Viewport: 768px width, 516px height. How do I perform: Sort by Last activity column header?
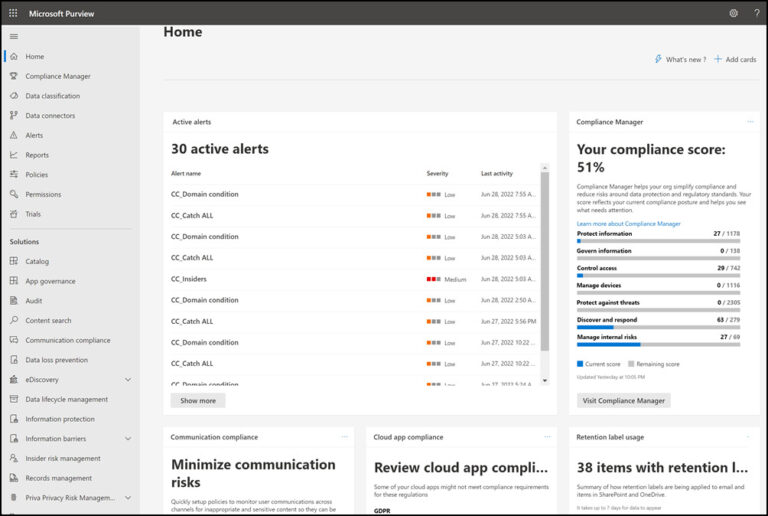click(x=497, y=173)
